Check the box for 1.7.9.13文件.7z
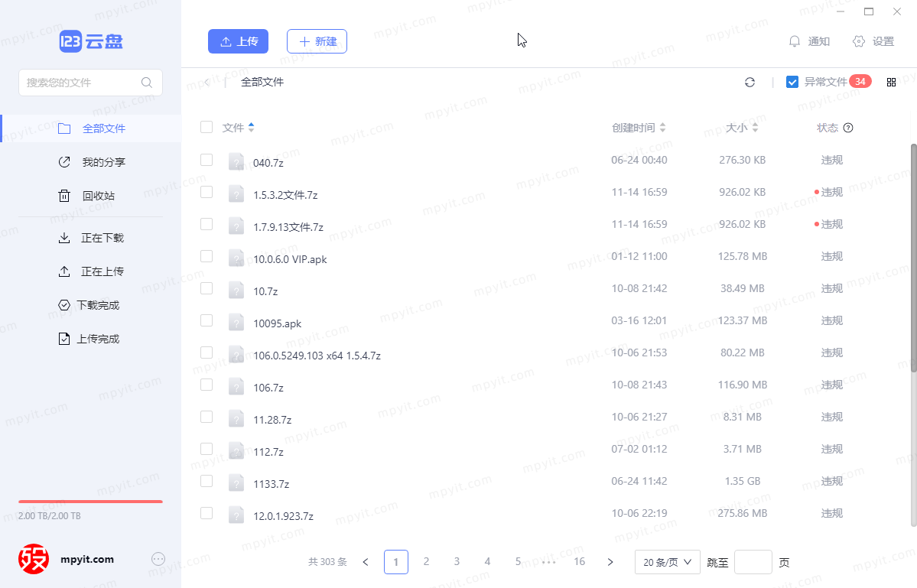The height and width of the screenshot is (588, 917). point(206,224)
